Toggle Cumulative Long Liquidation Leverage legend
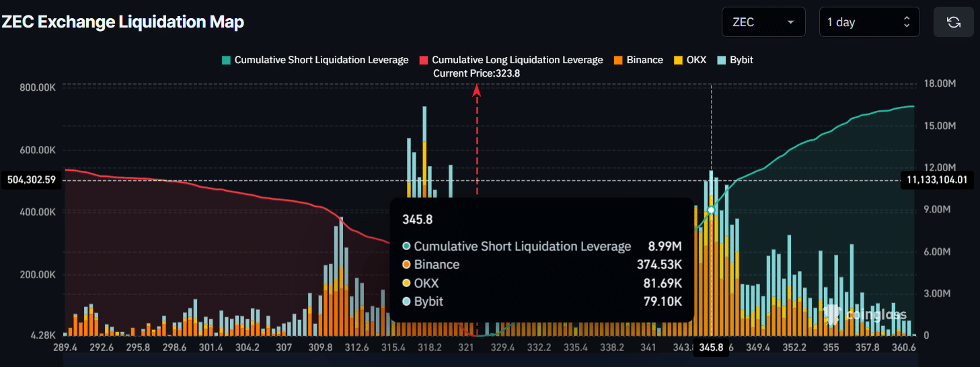This screenshot has height=367, width=980. click(x=517, y=60)
